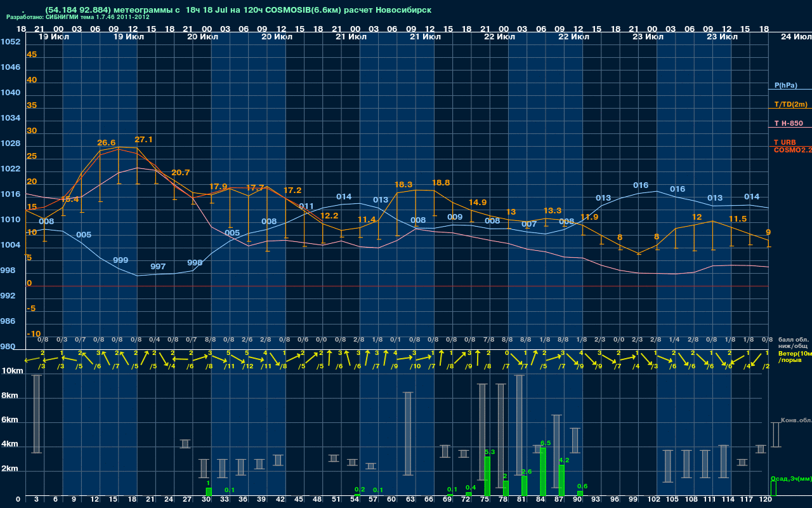Image resolution: width=812 pixels, height=508 pixels.
Task: Click the 10km altitude axis label
Action: click(11, 371)
